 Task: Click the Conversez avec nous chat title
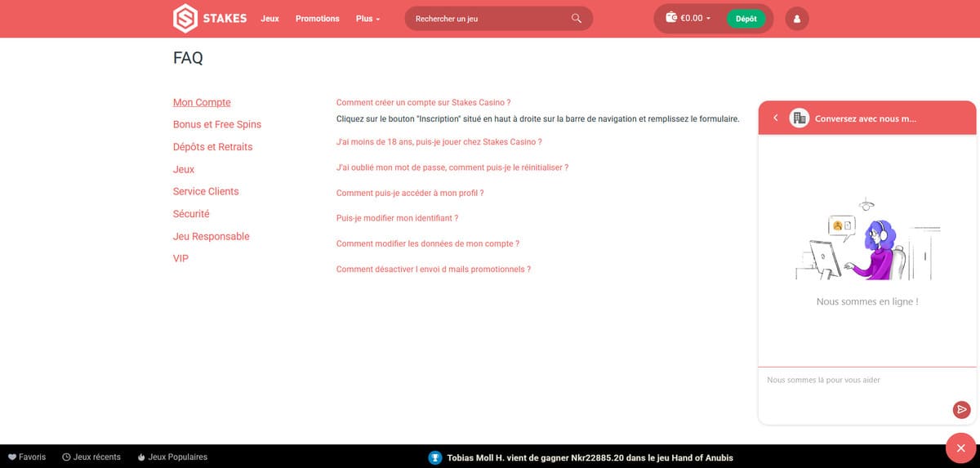pos(866,118)
